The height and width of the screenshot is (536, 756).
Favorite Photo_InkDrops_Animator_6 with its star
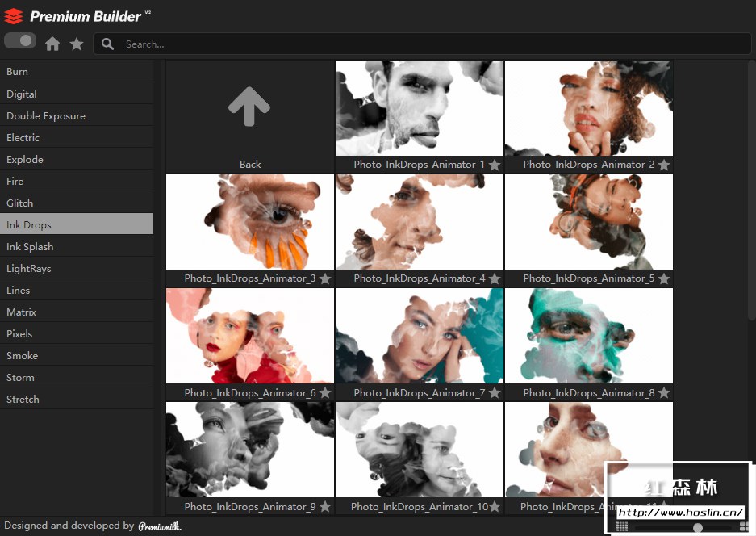click(x=325, y=393)
